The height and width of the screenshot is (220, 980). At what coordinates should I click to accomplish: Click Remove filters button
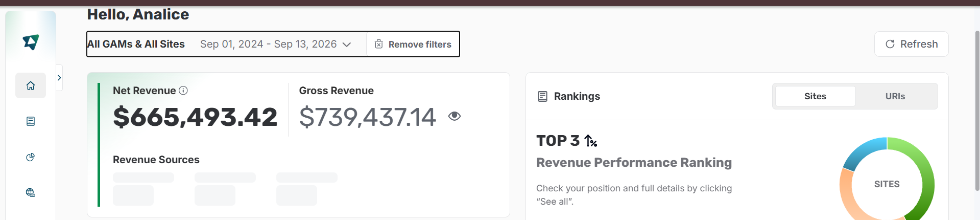click(413, 45)
